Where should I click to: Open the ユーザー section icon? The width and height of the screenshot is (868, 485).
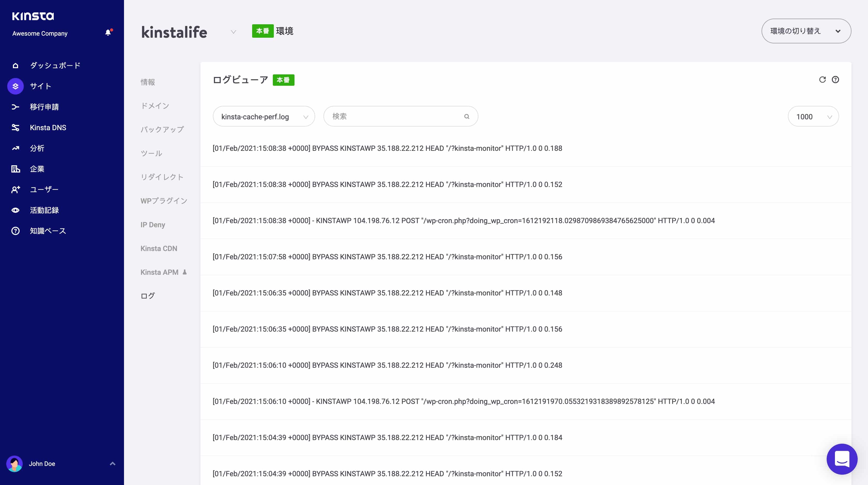tap(16, 189)
